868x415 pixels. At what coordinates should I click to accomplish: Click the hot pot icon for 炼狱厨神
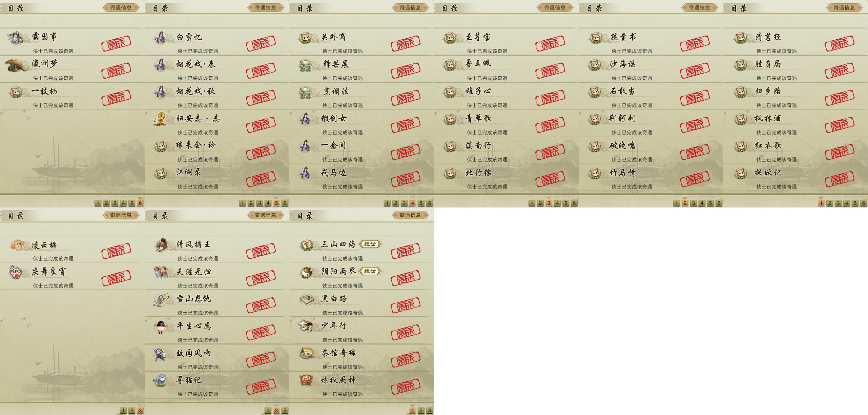point(306,380)
